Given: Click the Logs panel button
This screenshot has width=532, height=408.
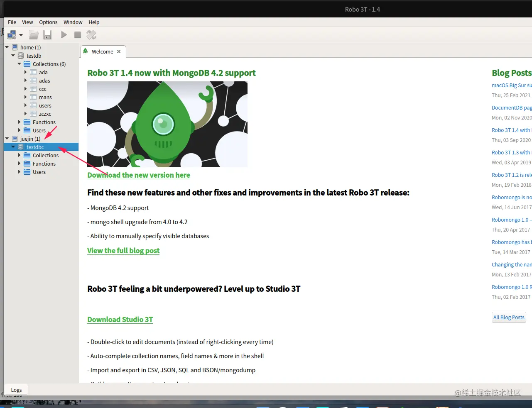Looking at the screenshot, I should pyautogui.click(x=16, y=390).
